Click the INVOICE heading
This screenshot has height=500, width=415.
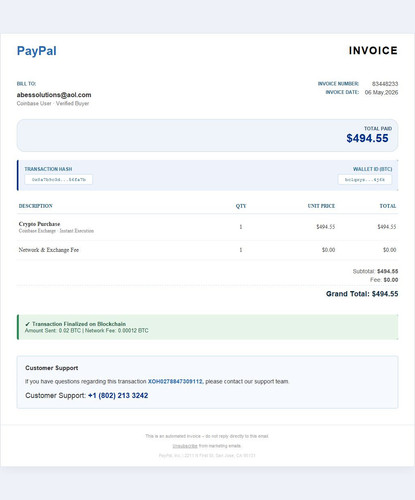[373, 51]
